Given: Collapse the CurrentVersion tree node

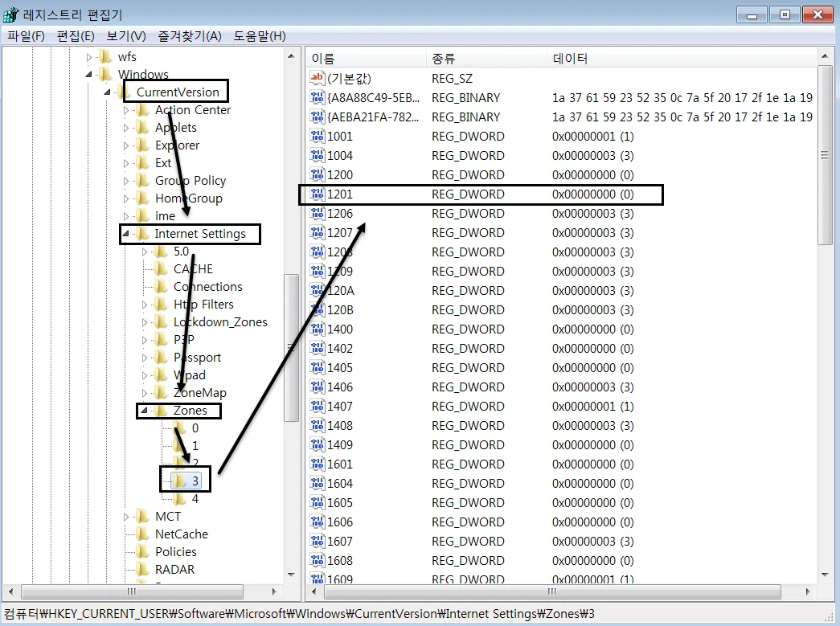Looking at the screenshot, I should (108, 92).
